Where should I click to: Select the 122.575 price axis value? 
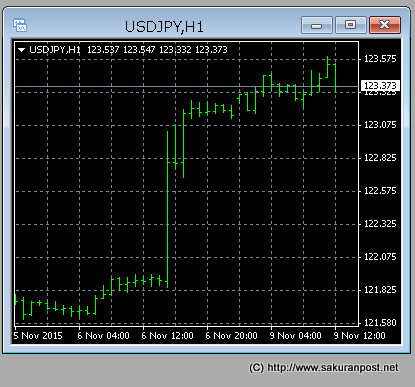pyautogui.click(x=380, y=191)
